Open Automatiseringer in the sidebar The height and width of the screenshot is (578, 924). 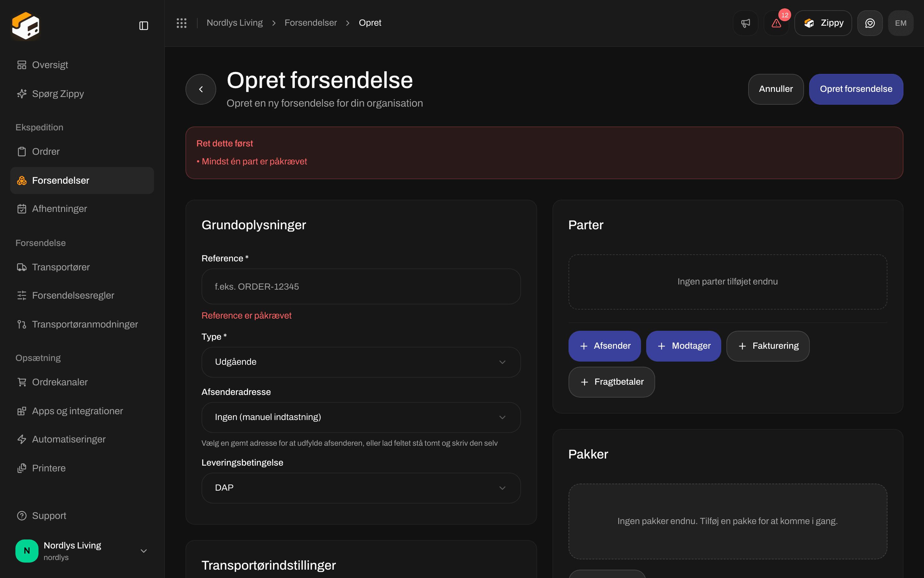(82, 439)
